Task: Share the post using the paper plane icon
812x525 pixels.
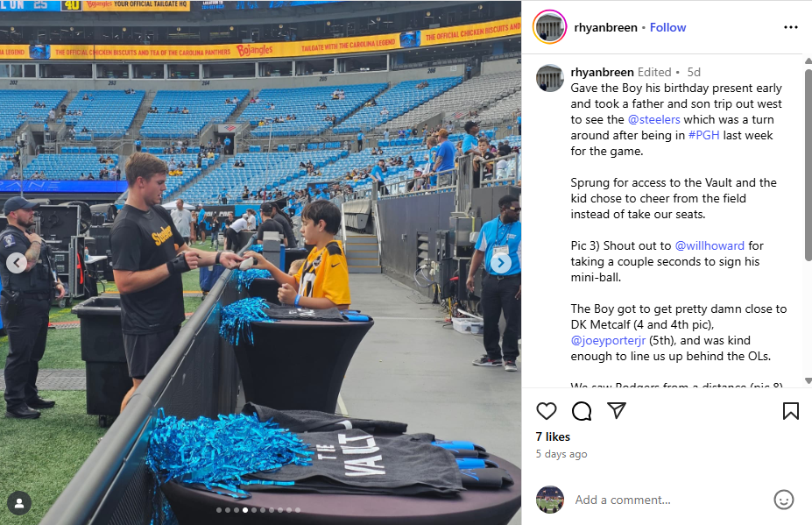Action: 617,410
